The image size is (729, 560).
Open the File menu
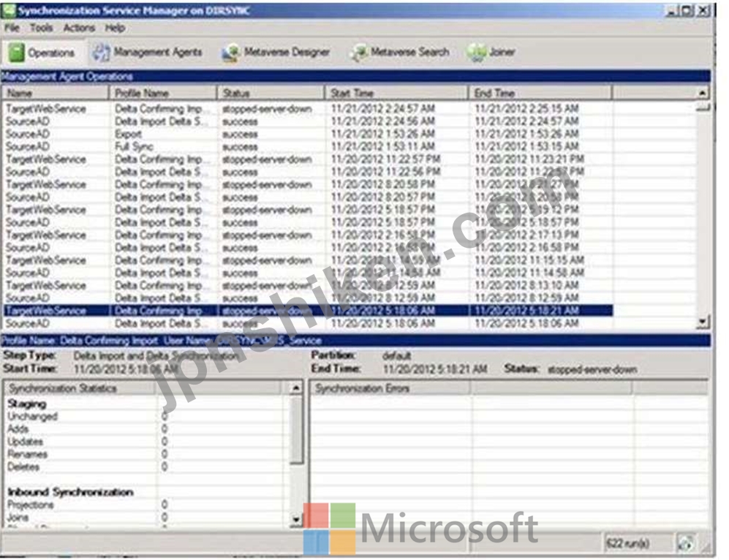tap(12, 28)
